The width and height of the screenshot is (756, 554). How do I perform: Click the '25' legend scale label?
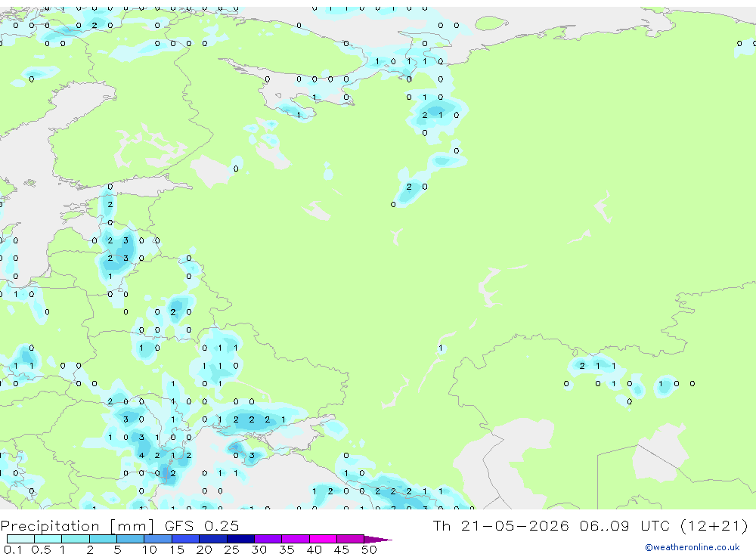coord(231,549)
